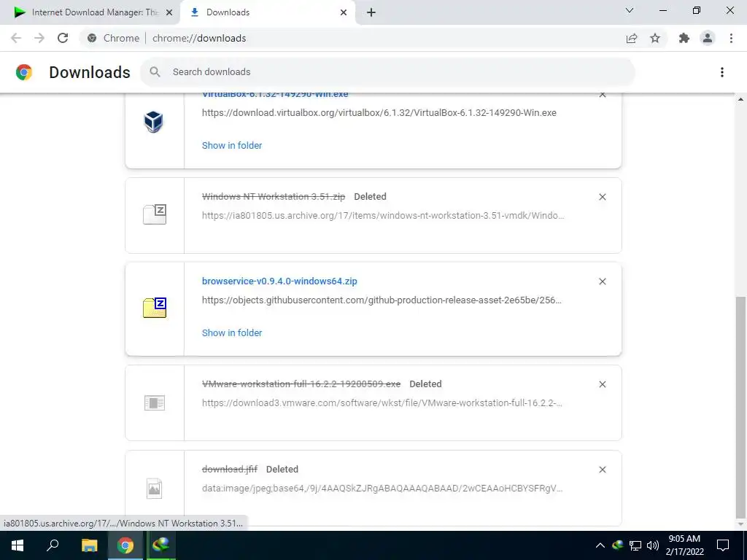Viewport: 747px width, 560px height.
Task: Click the Chrome icon in the taskbar
Action: pyautogui.click(x=125, y=545)
